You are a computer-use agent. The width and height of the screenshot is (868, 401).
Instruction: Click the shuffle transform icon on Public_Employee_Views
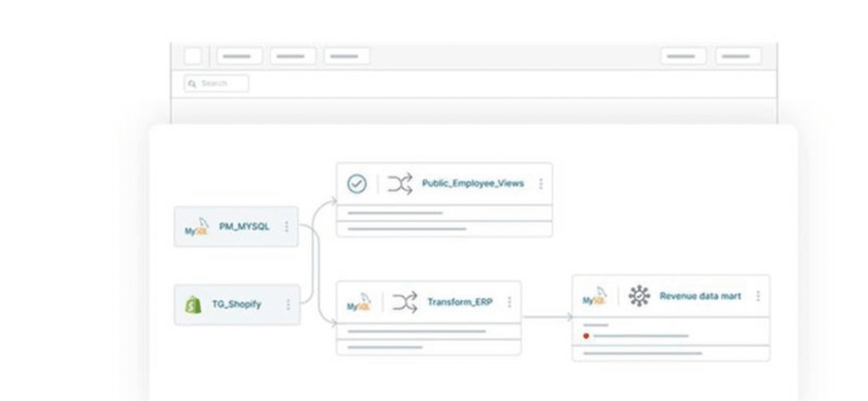pyautogui.click(x=400, y=184)
